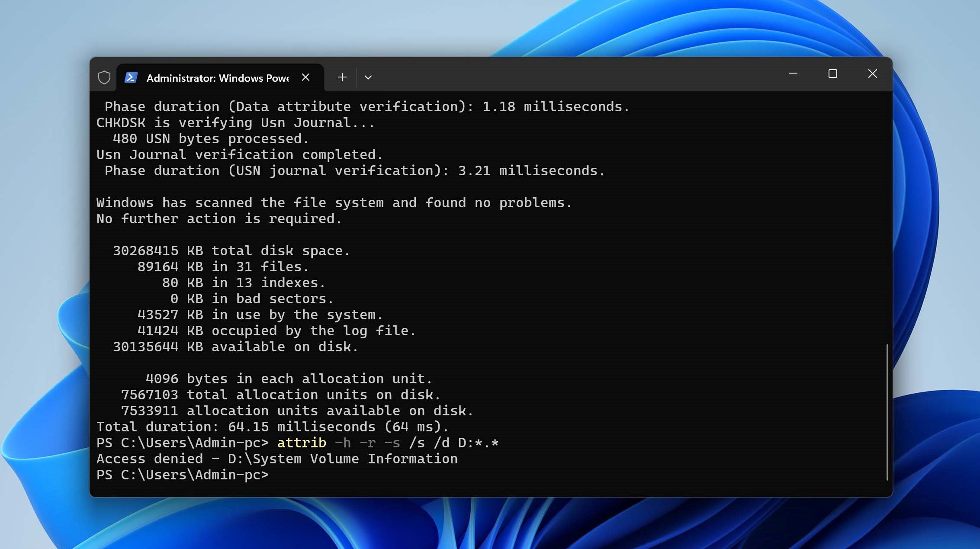Open a new tab with the plus button
The height and width of the screenshot is (549, 980).
tap(342, 77)
